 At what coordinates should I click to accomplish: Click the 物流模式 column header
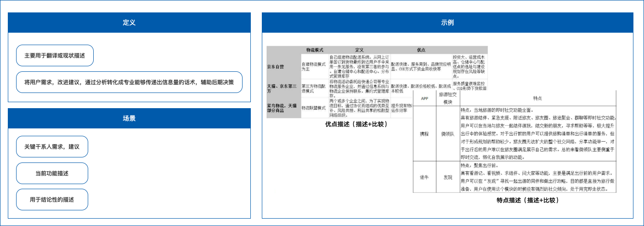pyautogui.click(x=315, y=49)
